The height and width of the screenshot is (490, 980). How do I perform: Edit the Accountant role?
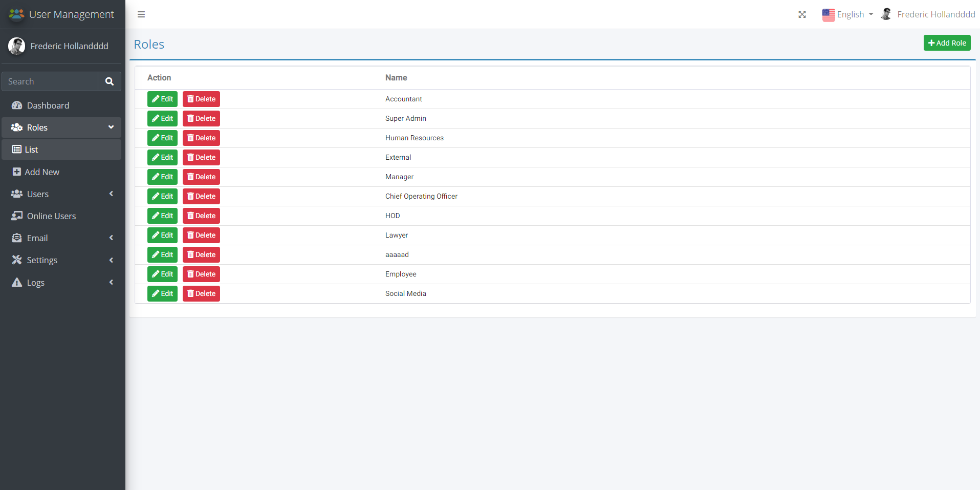click(162, 99)
